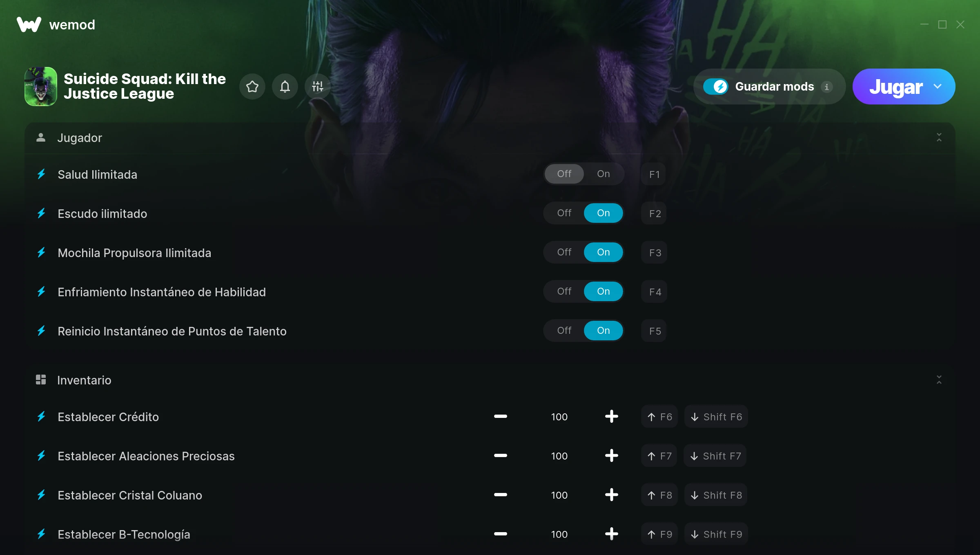Click the info icon beside Guardar mods
Screen dimensions: 980x555
[x=826, y=87]
